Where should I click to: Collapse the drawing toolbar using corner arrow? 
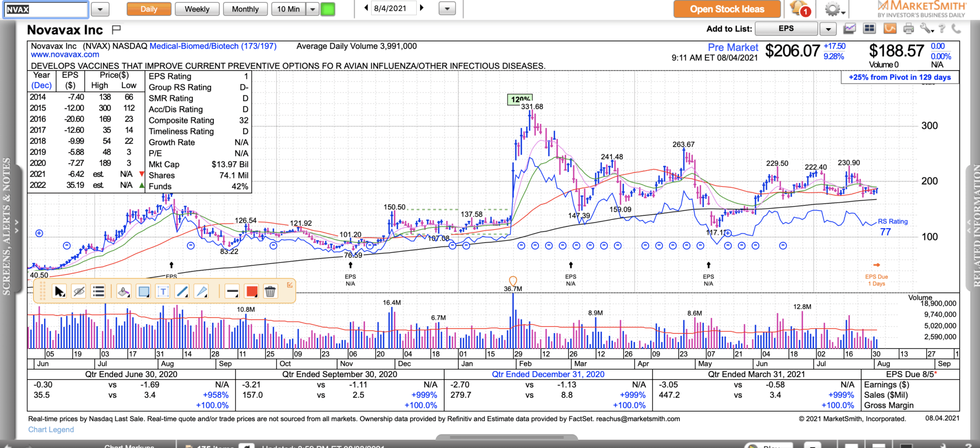pyautogui.click(x=290, y=285)
